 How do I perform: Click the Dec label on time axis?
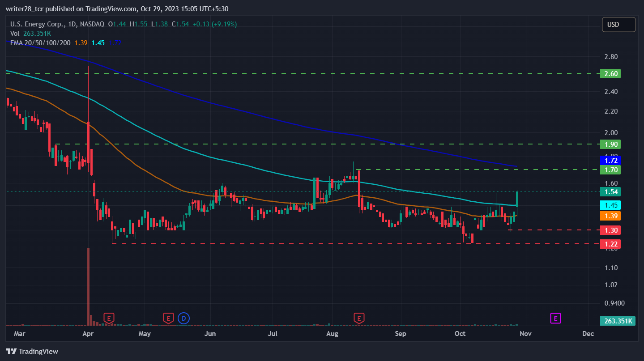[x=588, y=334]
